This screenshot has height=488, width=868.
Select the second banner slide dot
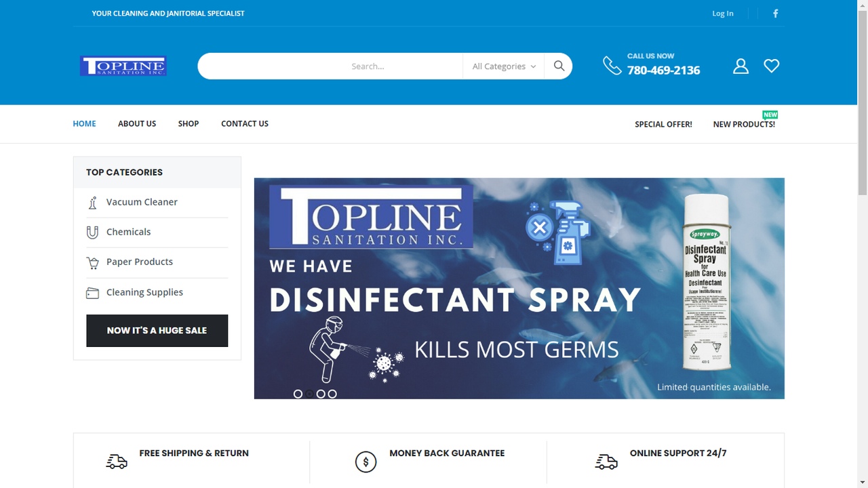pyautogui.click(x=309, y=394)
